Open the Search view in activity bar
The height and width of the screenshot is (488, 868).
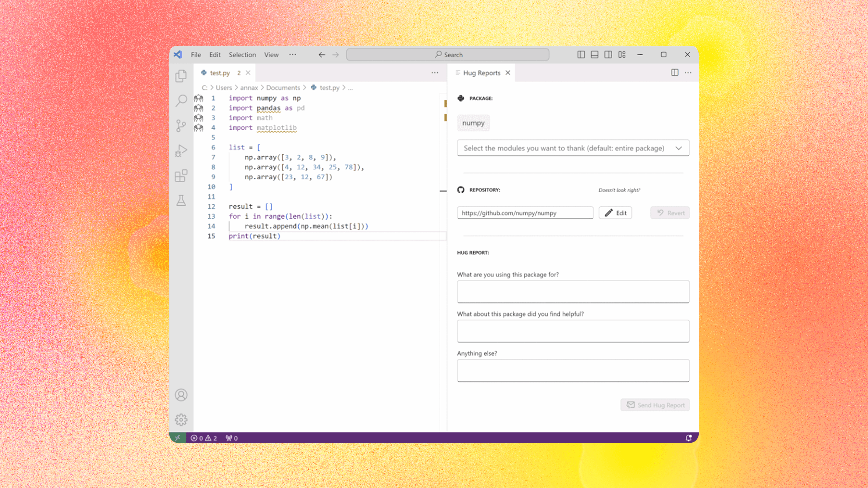coord(181,100)
